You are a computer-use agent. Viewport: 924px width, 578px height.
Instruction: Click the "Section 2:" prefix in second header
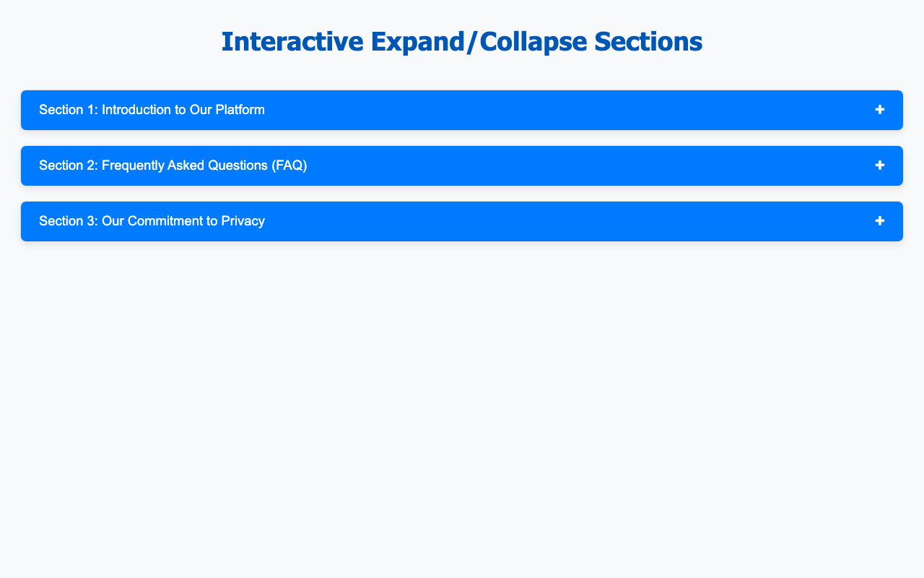[68, 165]
